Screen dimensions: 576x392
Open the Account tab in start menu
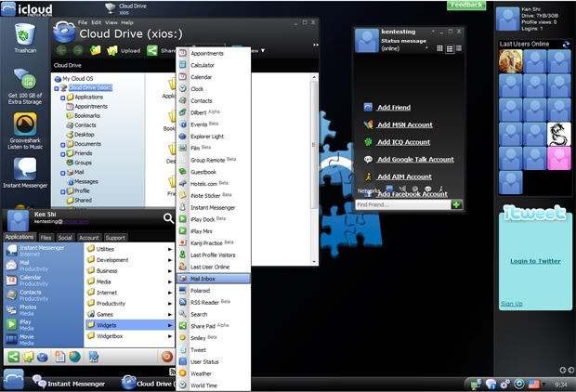pos(89,238)
